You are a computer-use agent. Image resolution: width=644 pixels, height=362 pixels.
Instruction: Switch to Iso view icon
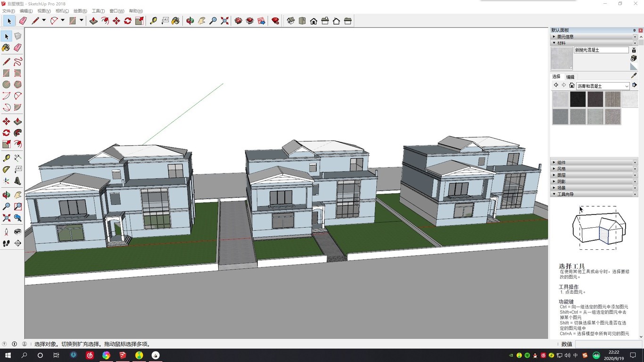pyautogui.click(x=291, y=21)
